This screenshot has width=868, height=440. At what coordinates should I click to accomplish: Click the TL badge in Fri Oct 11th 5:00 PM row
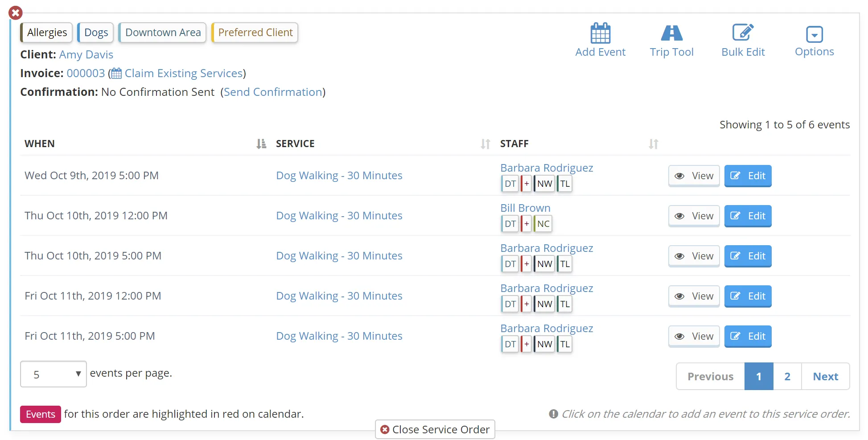(x=564, y=344)
